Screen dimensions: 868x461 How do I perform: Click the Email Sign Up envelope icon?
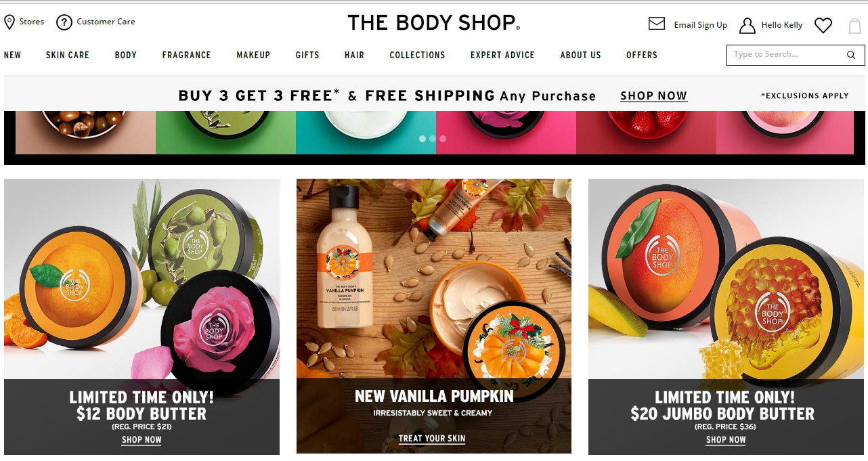[x=656, y=24]
